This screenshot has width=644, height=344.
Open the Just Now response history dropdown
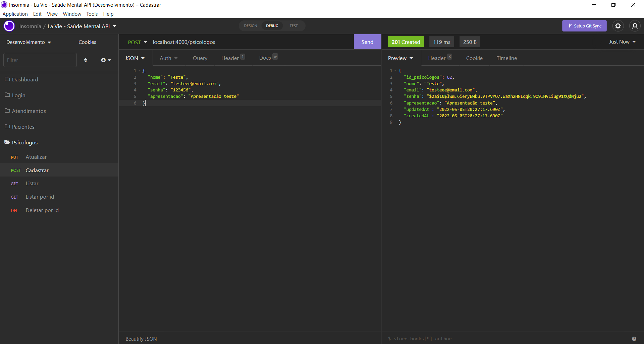point(623,42)
